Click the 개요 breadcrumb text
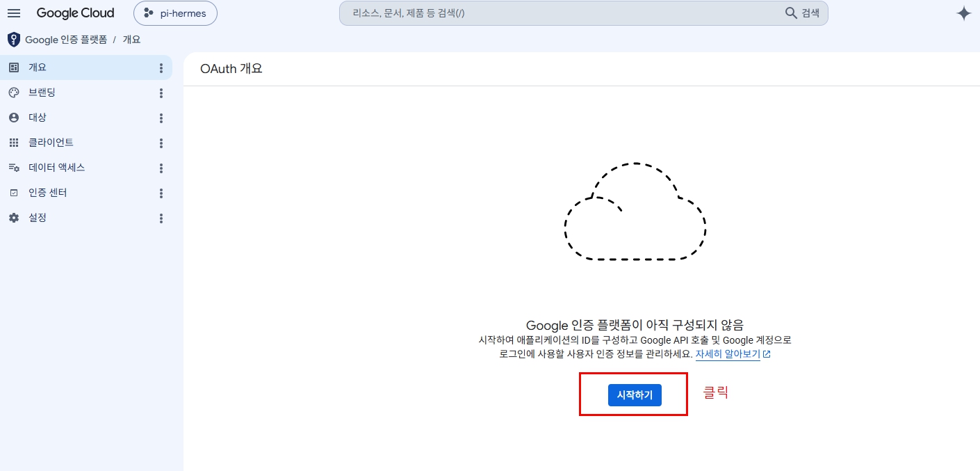The height and width of the screenshot is (471, 980). pyautogui.click(x=131, y=40)
